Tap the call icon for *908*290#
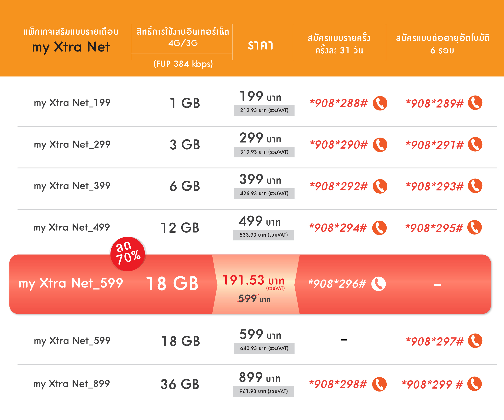 tap(380, 145)
